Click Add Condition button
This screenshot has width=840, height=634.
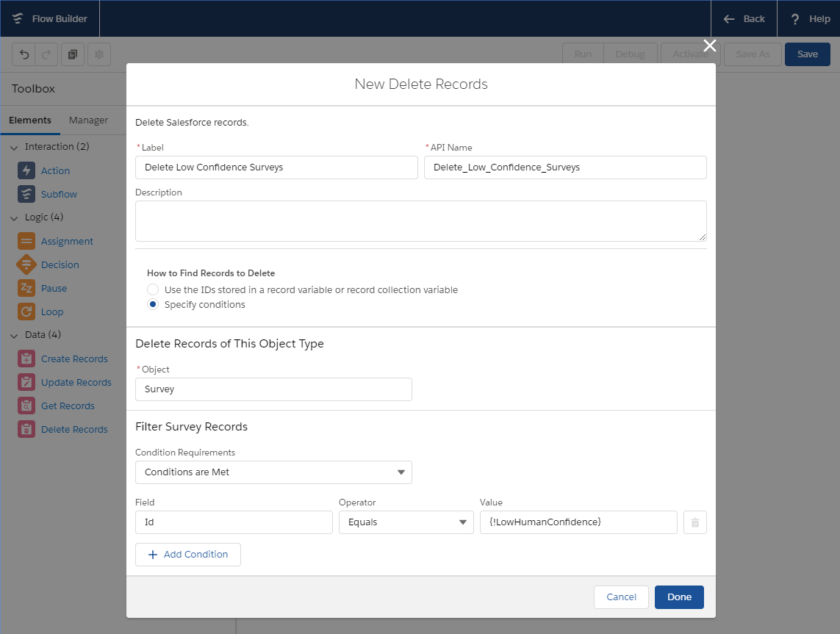[188, 555]
